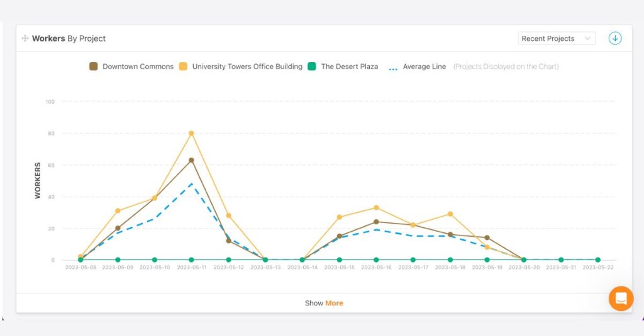This screenshot has height=336, width=644.
Task: Click Downtown Commons brown color swatch
Action: pyautogui.click(x=94, y=67)
